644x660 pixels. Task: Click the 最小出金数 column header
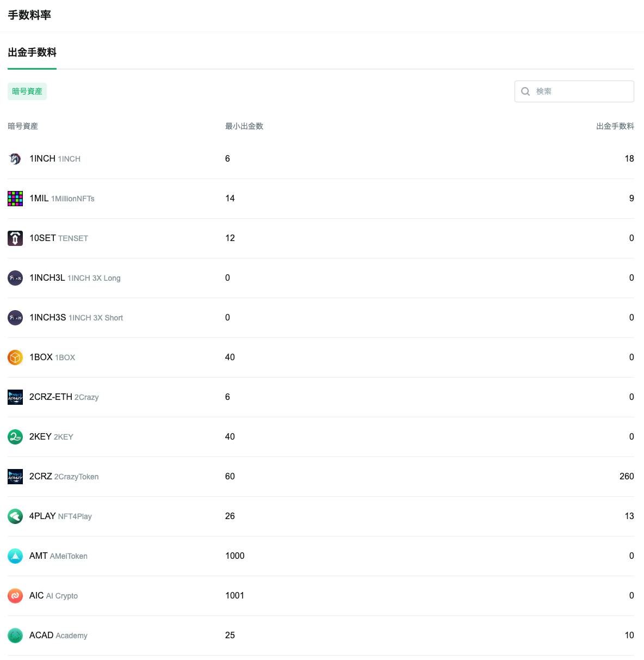[244, 126]
